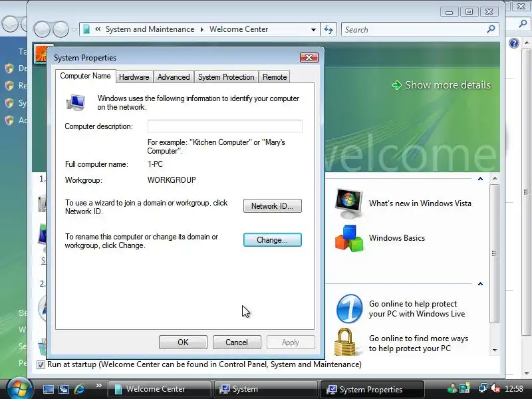The width and height of the screenshot is (532, 399).
Task: Click Show desktop quick launch icon
Action: click(48, 389)
